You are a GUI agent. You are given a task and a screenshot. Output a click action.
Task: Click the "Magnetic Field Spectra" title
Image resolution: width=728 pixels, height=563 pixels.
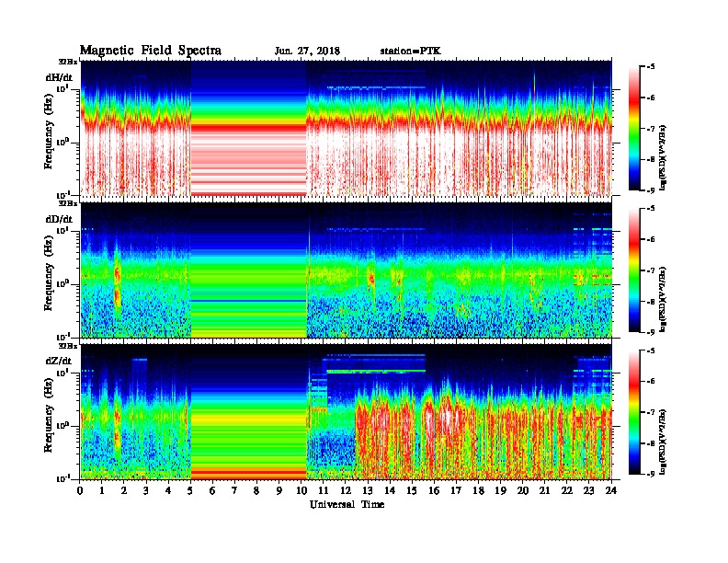point(151,51)
